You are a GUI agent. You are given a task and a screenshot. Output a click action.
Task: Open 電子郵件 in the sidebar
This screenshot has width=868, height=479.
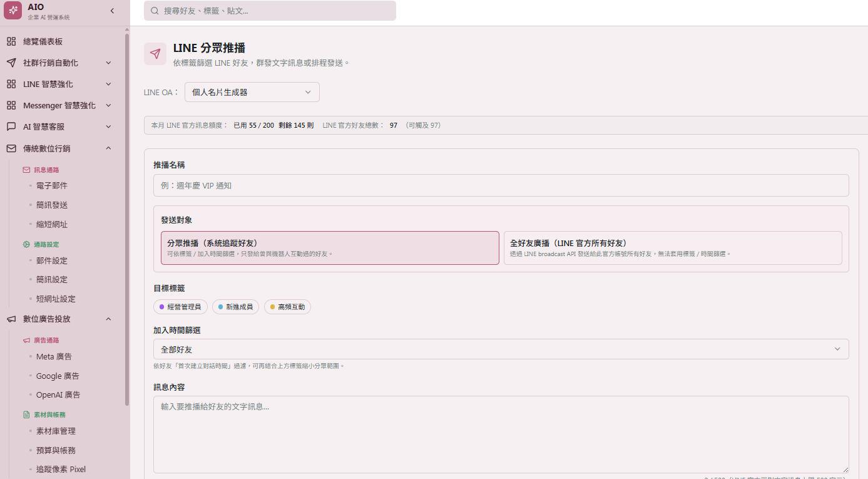(x=52, y=185)
